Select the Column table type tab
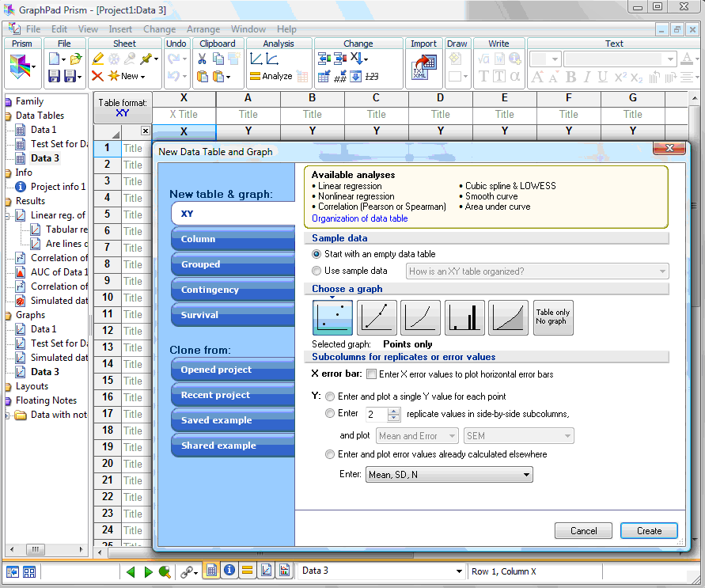705x588 pixels. [233, 239]
